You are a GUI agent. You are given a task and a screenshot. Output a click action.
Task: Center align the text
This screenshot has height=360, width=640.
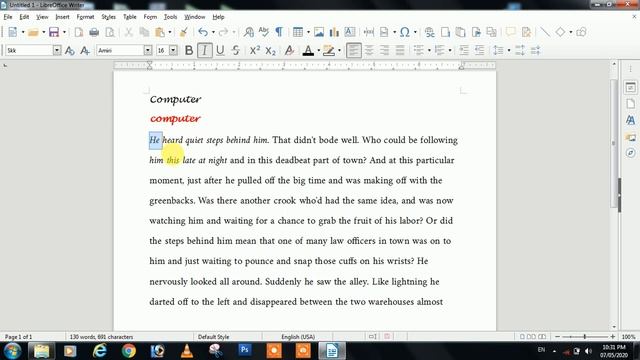(x=369, y=50)
